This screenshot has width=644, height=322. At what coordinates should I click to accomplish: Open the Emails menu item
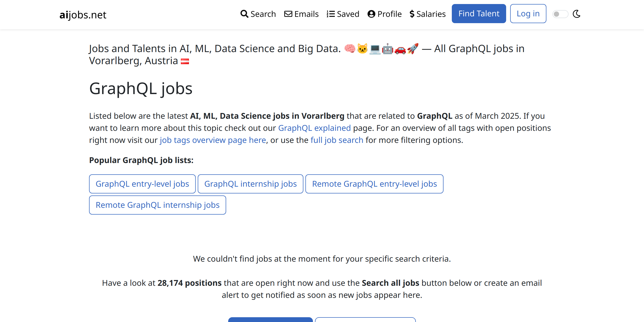click(301, 14)
